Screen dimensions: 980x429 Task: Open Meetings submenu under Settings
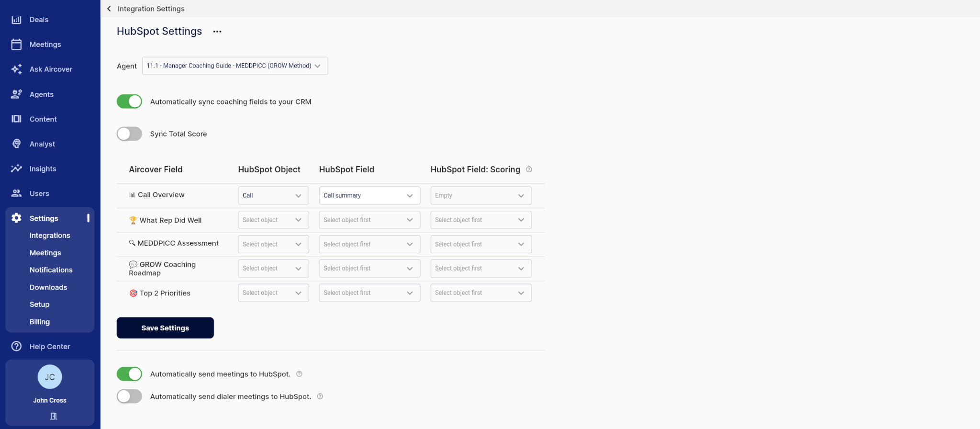(45, 253)
